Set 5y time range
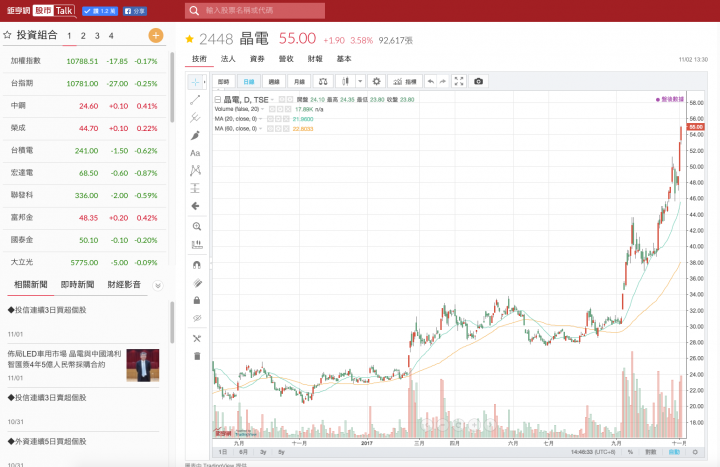The height and width of the screenshot is (467, 720). pos(281,452)
